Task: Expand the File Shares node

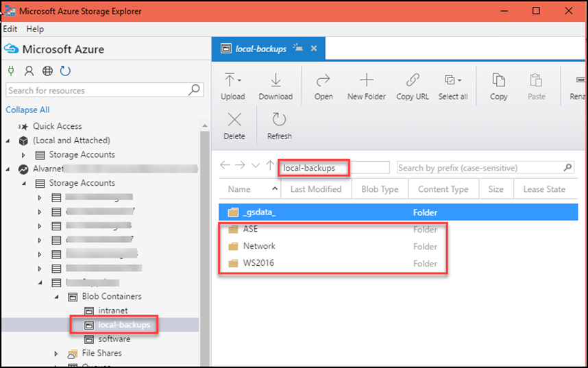Action: tap(56, 354)
